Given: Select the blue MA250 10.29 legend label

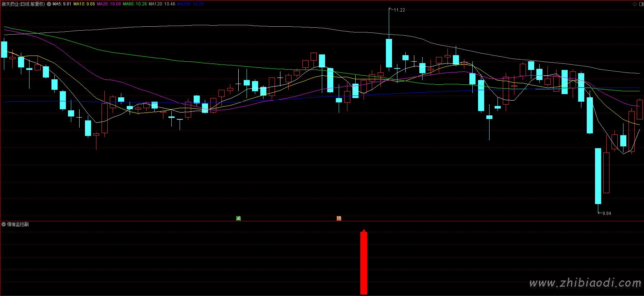Looking at the screenshot, I should (190, 4).
